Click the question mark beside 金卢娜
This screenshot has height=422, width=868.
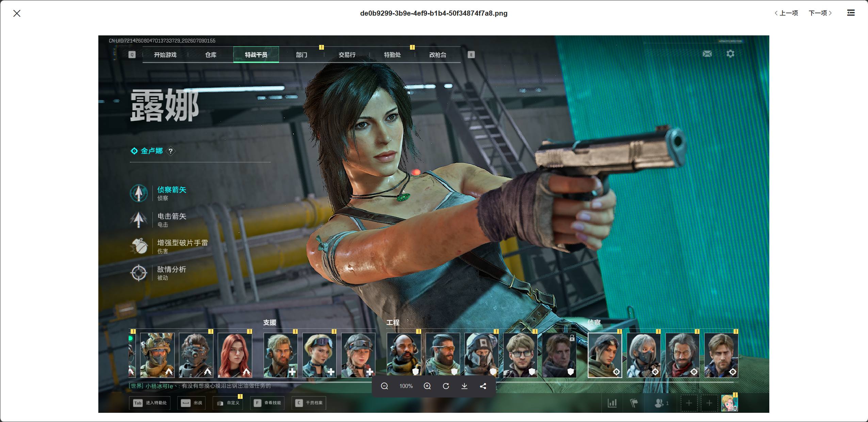click(x=170, y=151)
